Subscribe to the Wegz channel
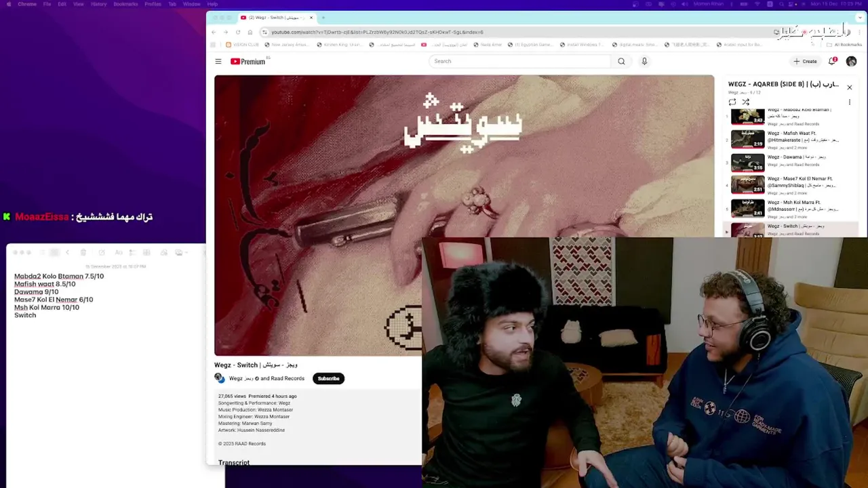The width and height of the screenshot is (868, 488). pos(328,378)
